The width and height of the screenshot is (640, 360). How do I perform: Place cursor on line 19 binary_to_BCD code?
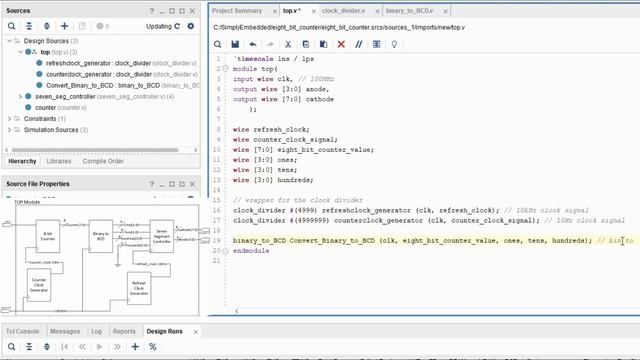(x=412, y=241)
